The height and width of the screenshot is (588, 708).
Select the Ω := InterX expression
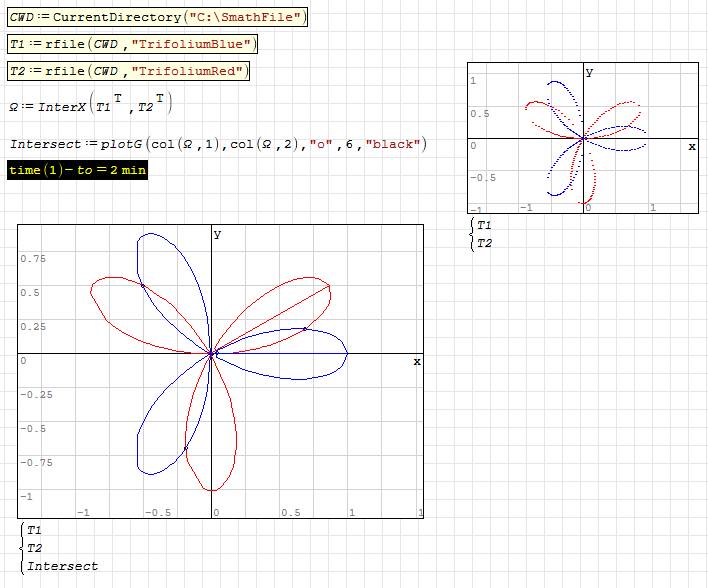click(90, 105)
